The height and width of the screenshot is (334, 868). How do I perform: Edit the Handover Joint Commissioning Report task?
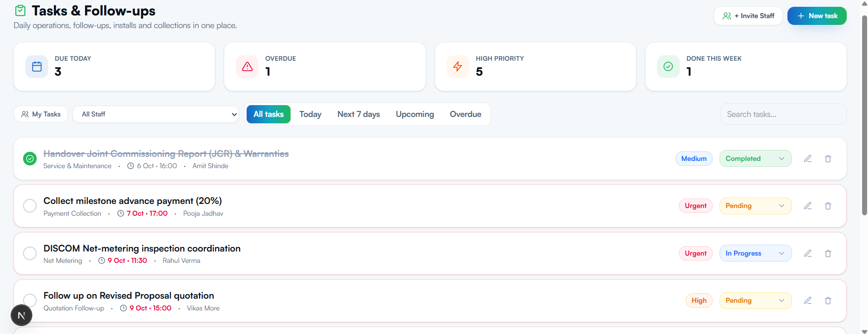tap(808, 159)
